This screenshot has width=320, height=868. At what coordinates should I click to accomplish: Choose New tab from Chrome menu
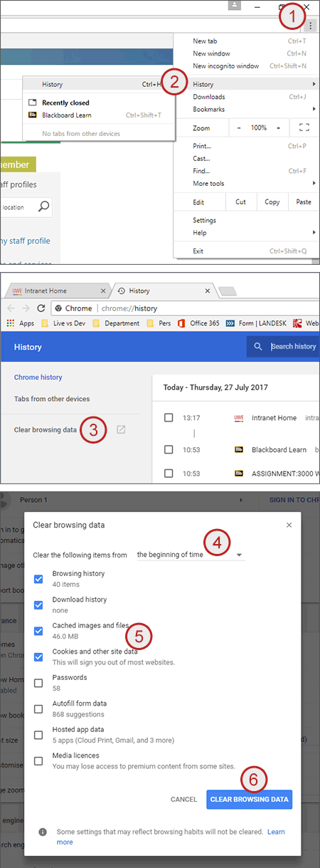point(247,41)
